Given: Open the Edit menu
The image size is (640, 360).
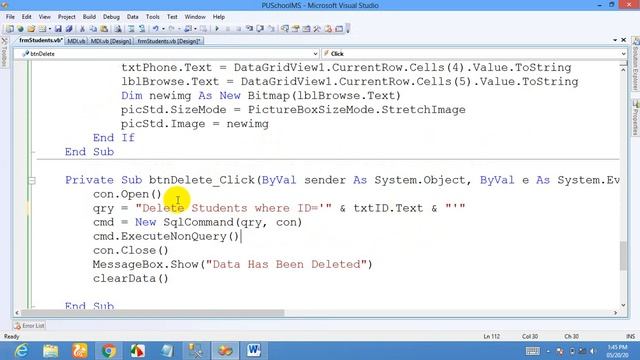Looking at the screenshot, I should pyautogui.click(x=27, y=17).
